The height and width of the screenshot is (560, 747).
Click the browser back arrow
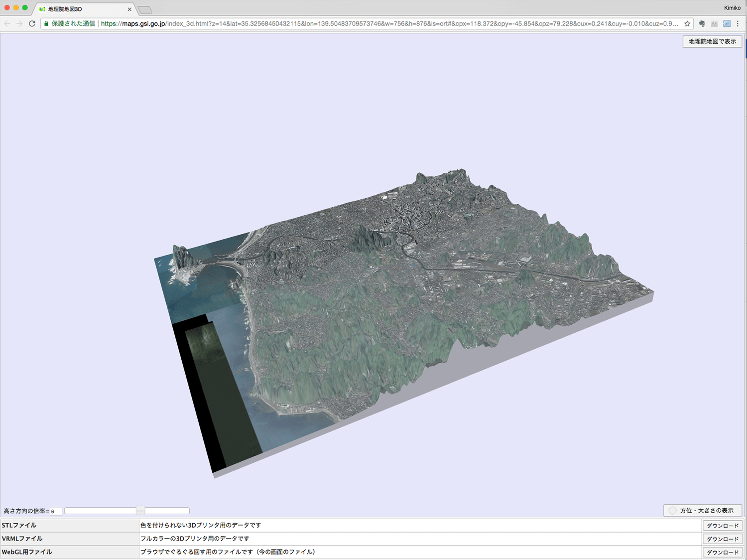point(7,23)
